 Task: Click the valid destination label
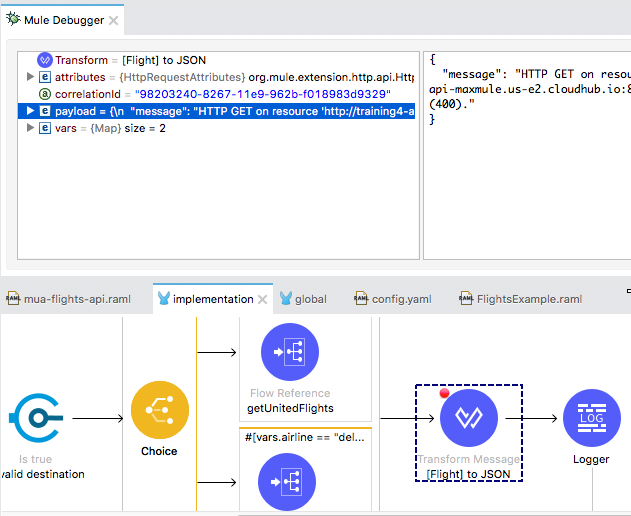[x=42, y=474]
